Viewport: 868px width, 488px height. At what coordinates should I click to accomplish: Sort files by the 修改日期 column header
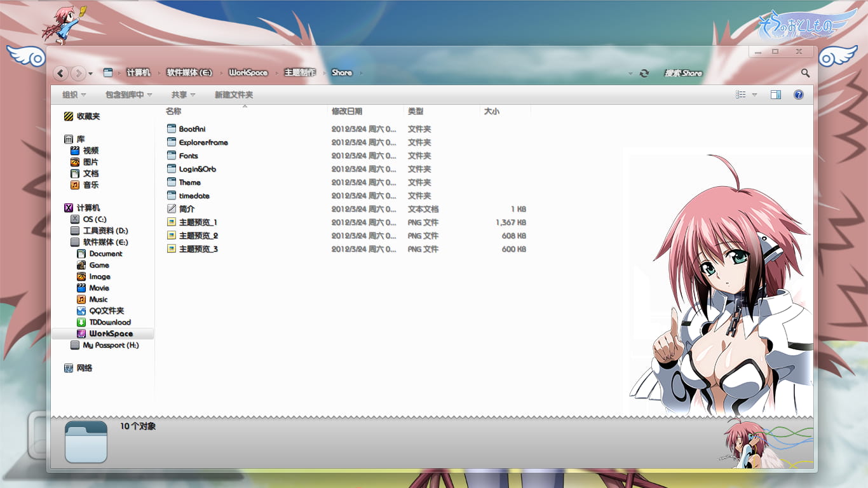click(348, 111)
